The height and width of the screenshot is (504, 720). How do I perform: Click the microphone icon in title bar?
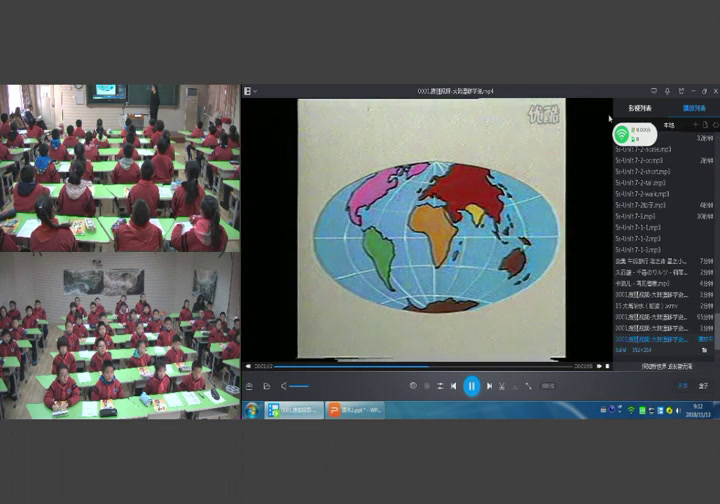tap(667, 91)
